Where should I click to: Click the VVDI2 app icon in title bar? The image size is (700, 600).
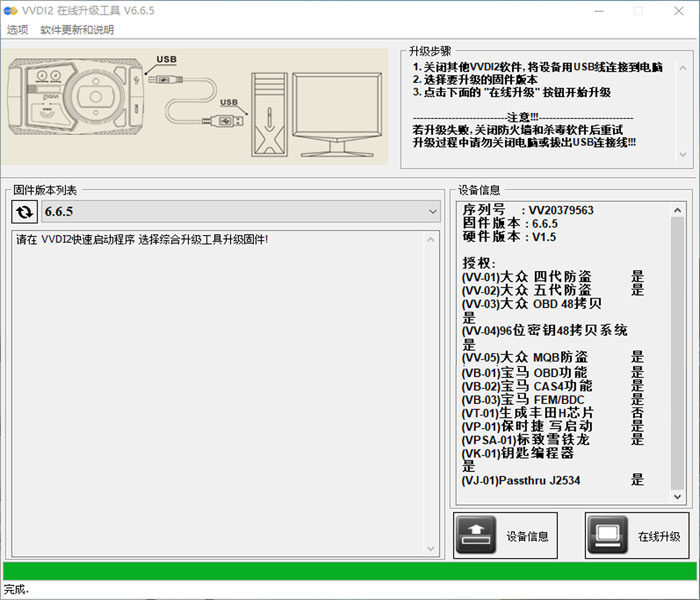[10, 10]
